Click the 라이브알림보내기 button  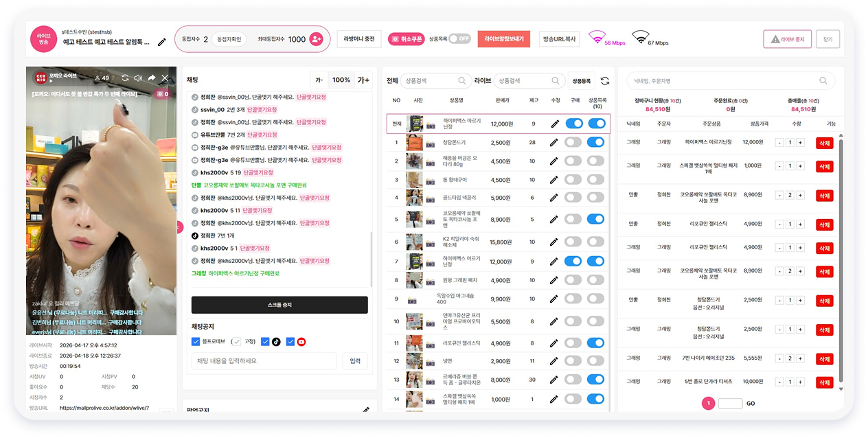[504, 39]
